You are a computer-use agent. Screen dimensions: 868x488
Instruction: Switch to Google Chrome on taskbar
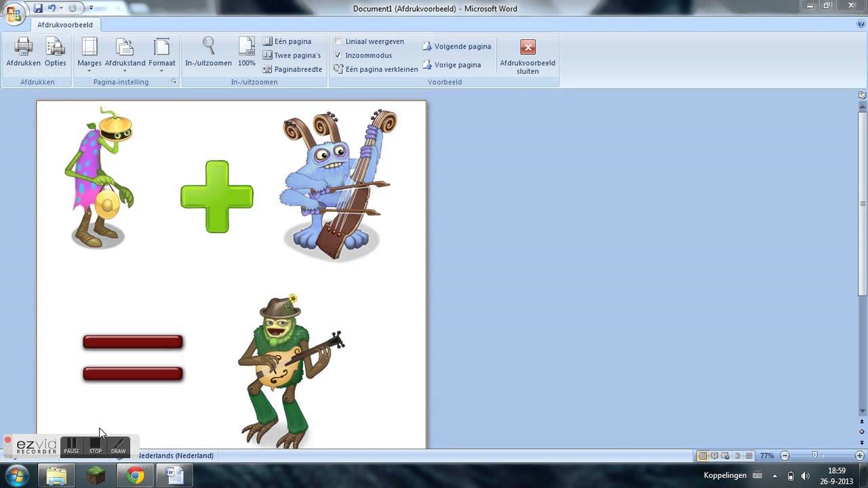click(136, 476)
